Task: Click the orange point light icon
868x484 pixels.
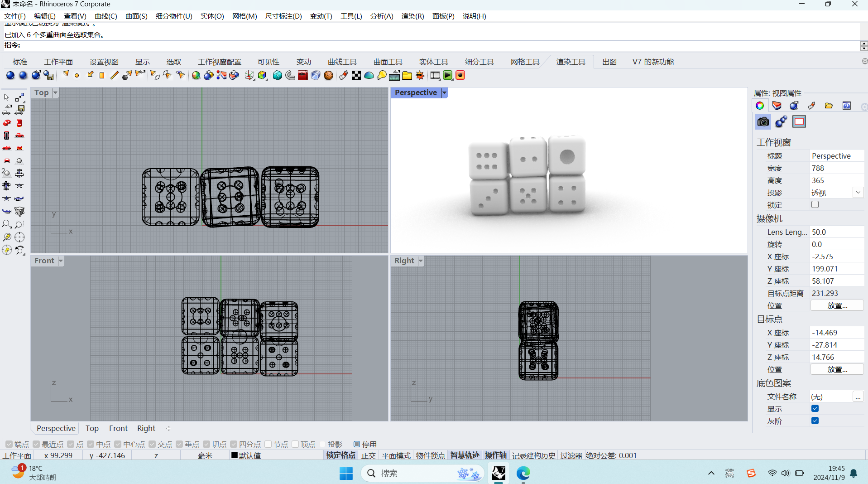Action: 77,75
